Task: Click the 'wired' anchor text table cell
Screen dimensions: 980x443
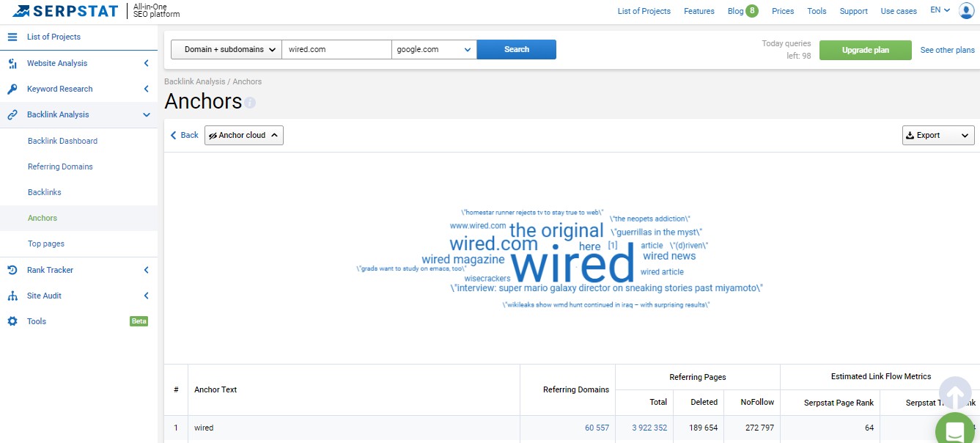Action: click(204, 428)
